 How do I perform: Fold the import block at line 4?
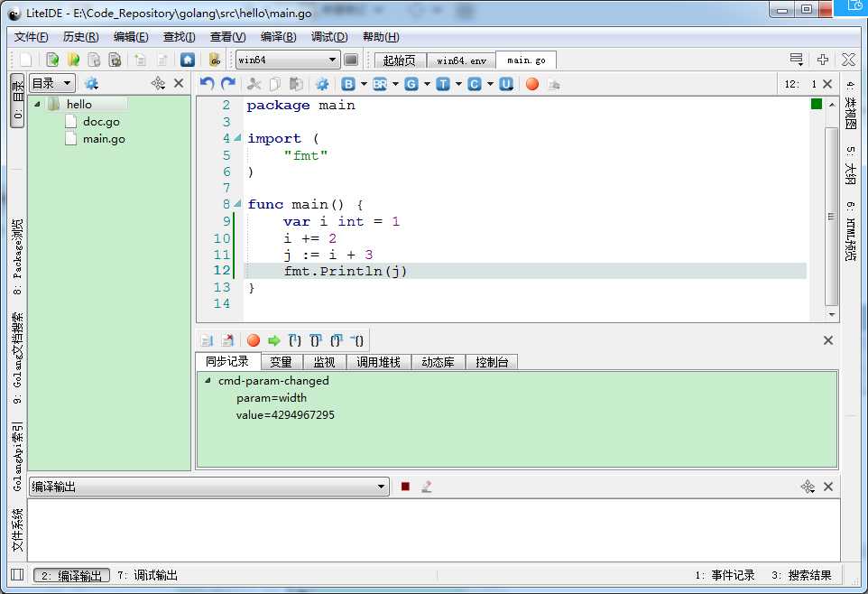pos(237,137)
